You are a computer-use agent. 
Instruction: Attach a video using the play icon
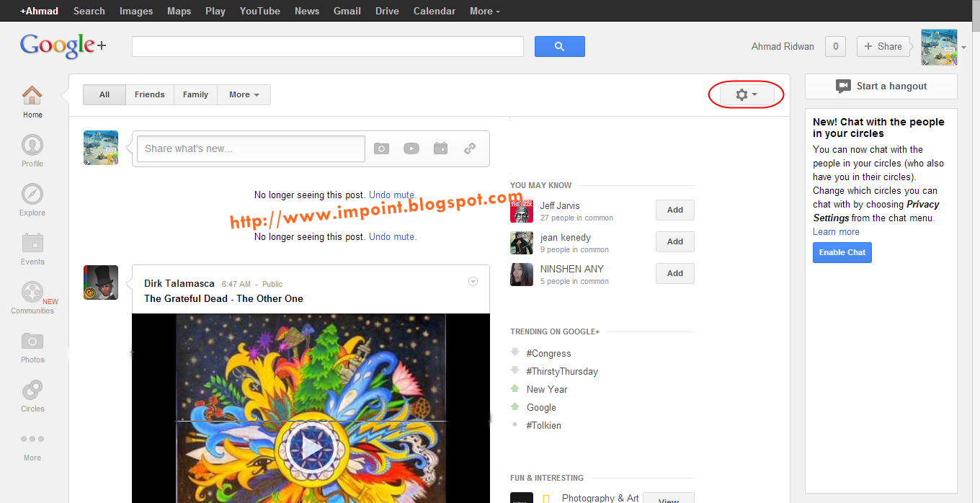coord(411,148)
